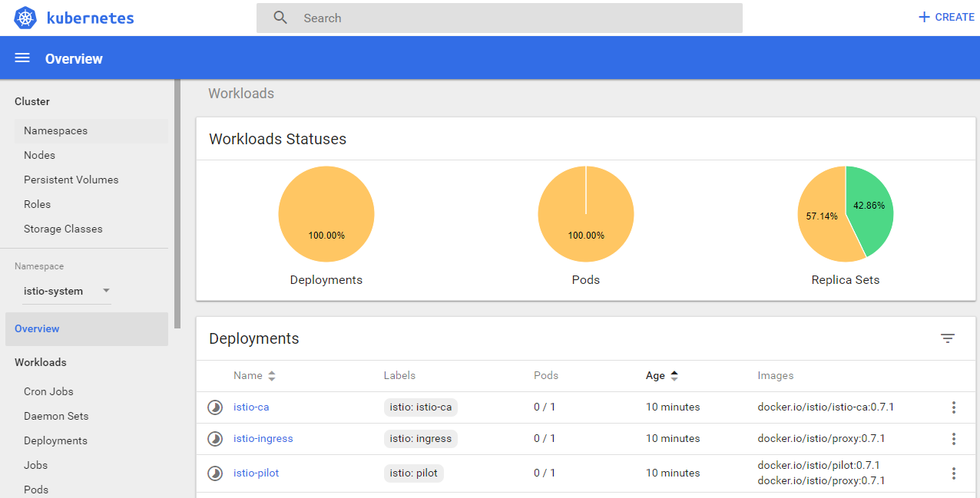The width and height of the screenshot is (980, 498).
Task: Click the CREATE button
Action: [946, 17]
